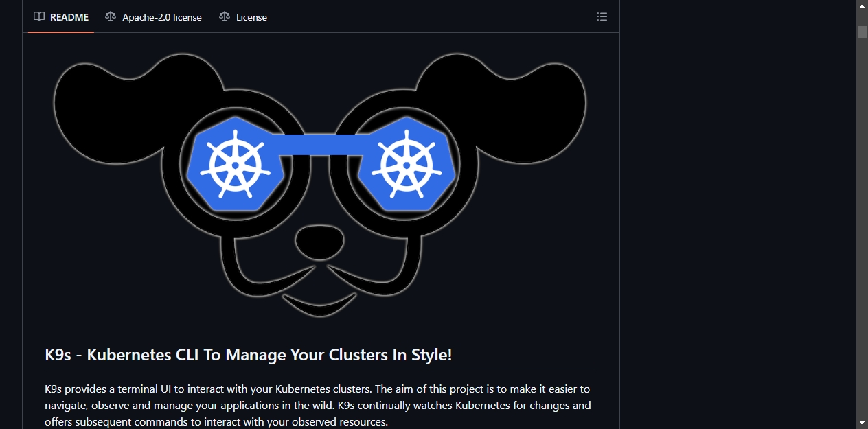Open the License tab

[243, 16]
